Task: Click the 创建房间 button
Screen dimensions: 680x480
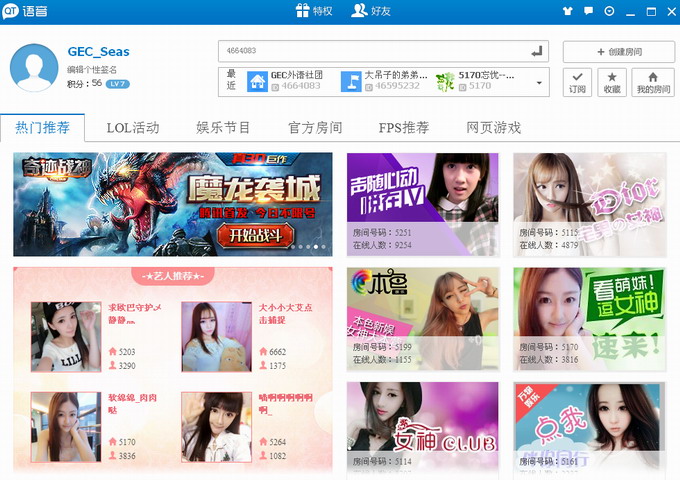Action: tap(619, 52)
